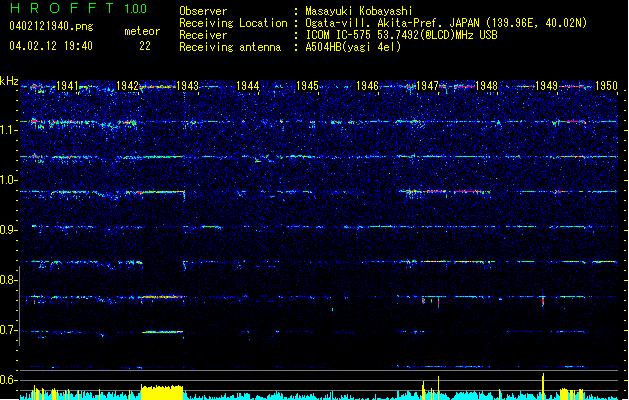Click the date stamp 04.02.12 19:40
This screenshot has width=629, height=400.
[51, 46]
